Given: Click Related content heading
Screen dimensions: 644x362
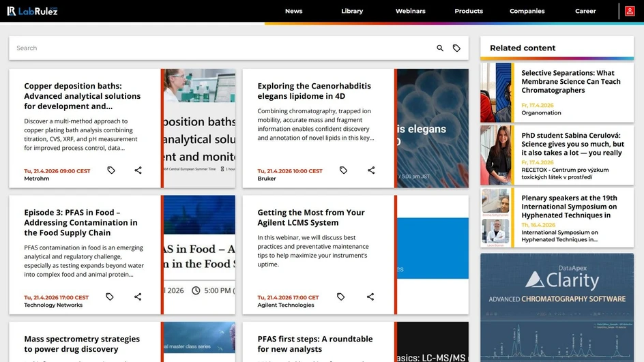Looking at the screenshot, I should [523, 48].
